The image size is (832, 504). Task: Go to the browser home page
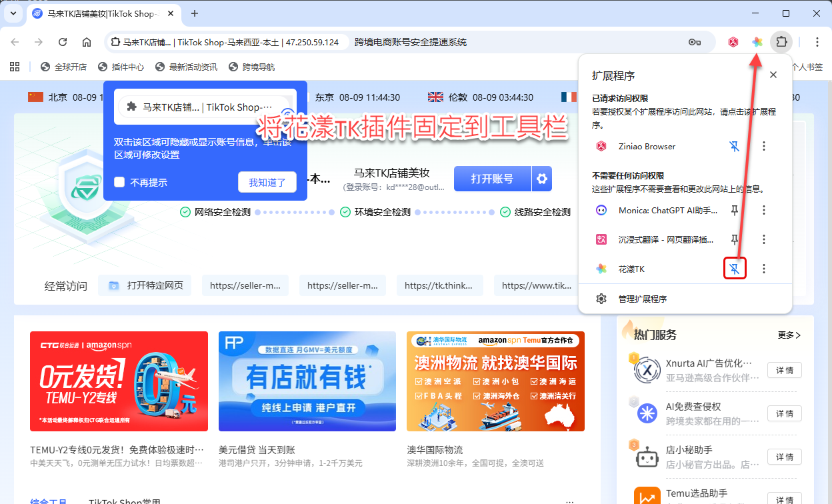pos(87,42)
